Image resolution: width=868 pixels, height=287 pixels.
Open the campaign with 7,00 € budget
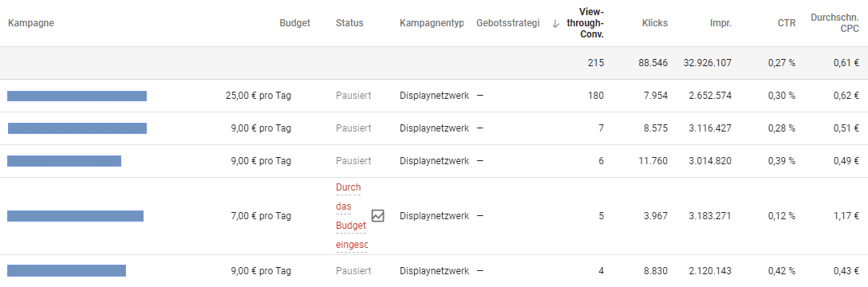[75, 216]
